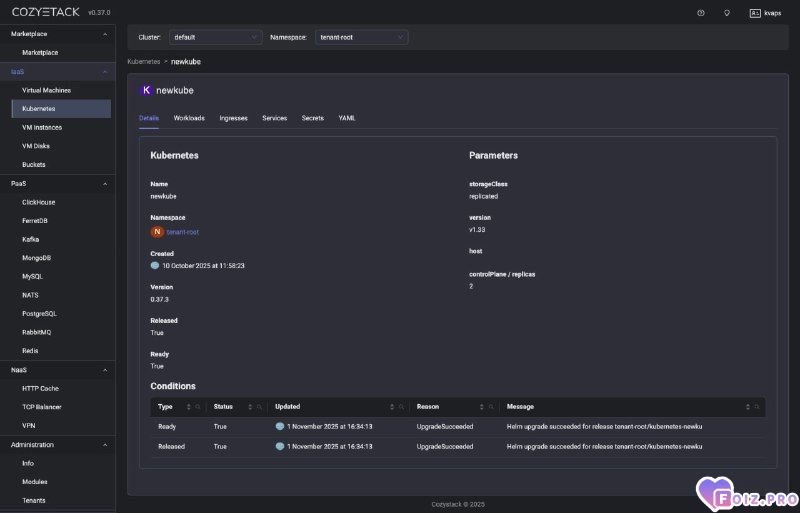Follow the tenant-root namespace link
800x513 pixels.
point(182,232)
